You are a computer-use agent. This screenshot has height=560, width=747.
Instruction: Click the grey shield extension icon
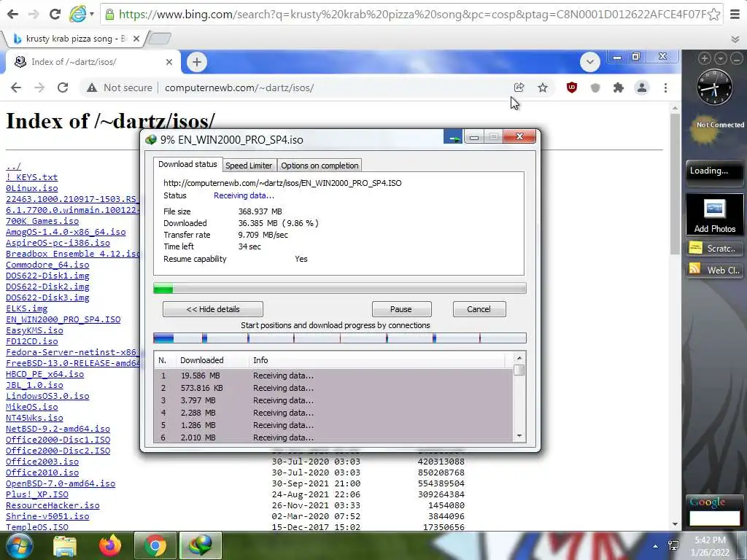click(x=595, y=87)
